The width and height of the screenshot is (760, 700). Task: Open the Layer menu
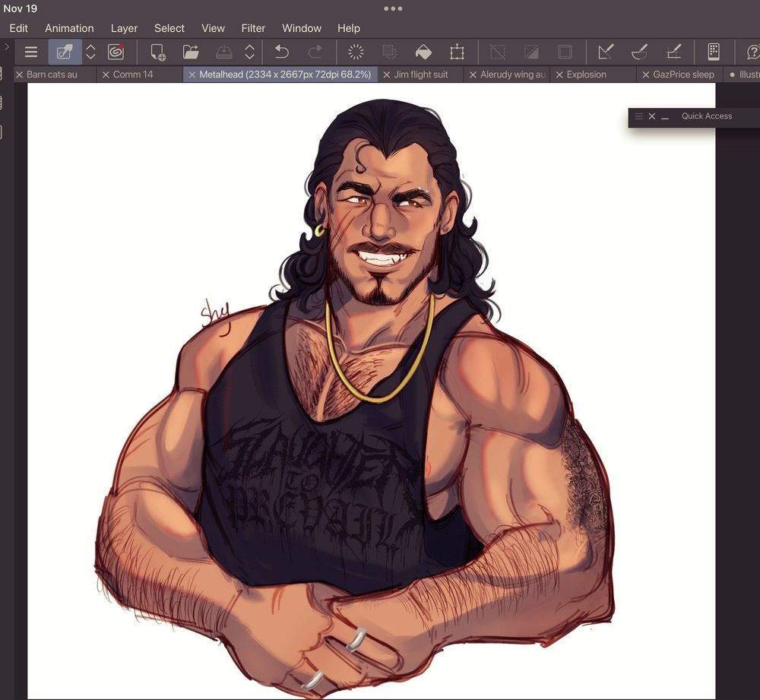[124, 29]
